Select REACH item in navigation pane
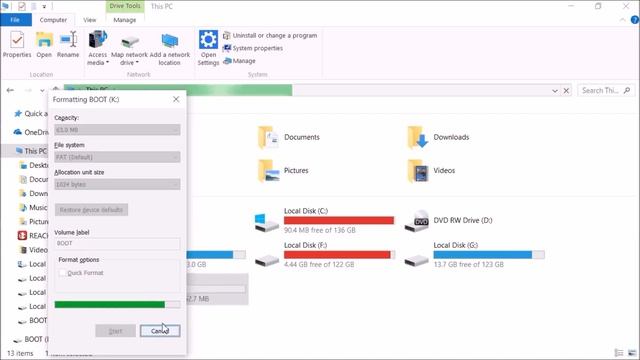The image size is (640, 360). 33,236
